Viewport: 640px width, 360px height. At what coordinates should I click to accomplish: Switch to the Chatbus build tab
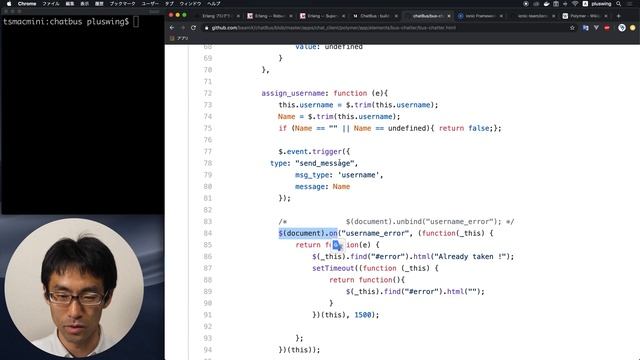point(375,16)
